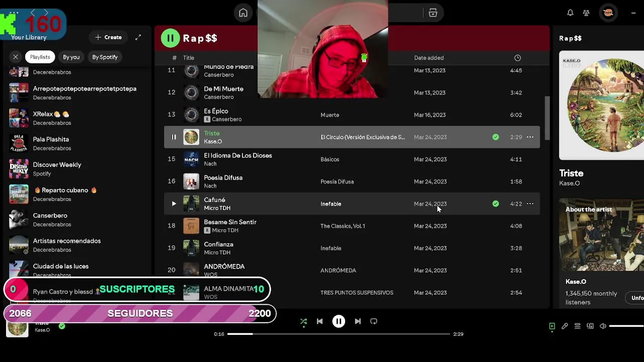Viewport: 644px width, 362px height.
Task: Skip to previous track
Action: click(319, 321)
